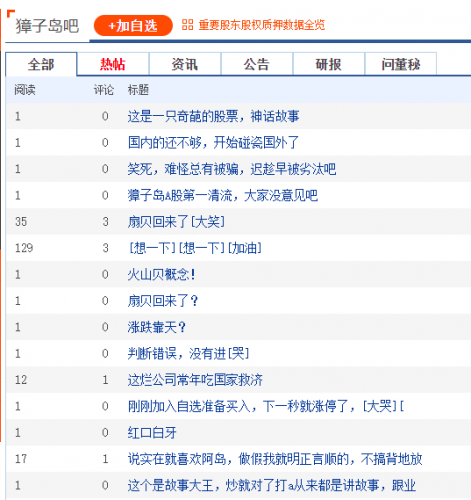Open post 国内的还不够，开始碰瓷国外了
The image size is (471, 500).
[213, 143]
